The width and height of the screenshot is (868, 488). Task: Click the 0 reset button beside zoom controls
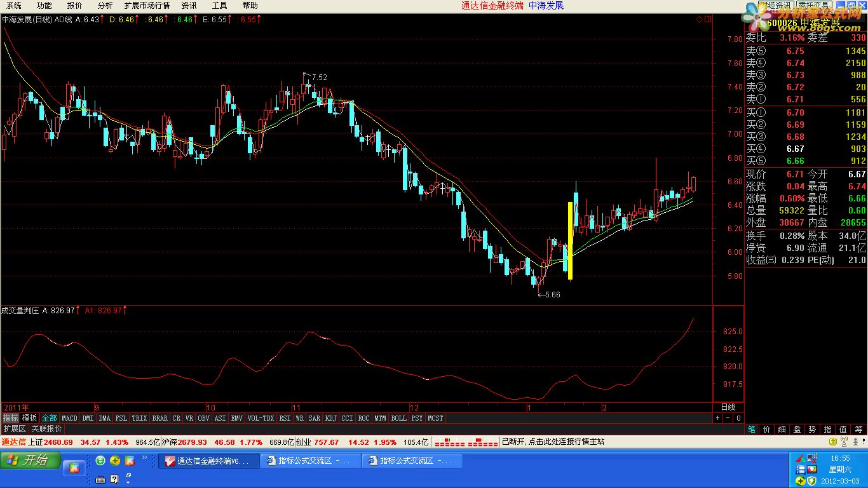click(738, 418)
